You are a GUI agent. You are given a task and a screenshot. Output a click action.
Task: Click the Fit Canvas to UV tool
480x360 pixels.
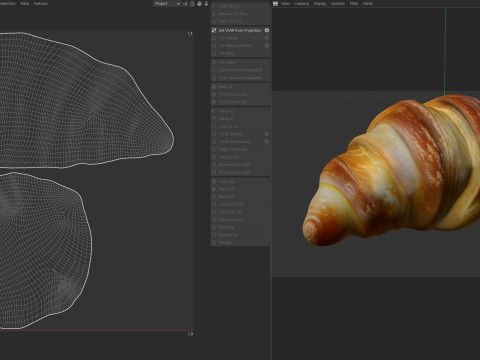240,102
